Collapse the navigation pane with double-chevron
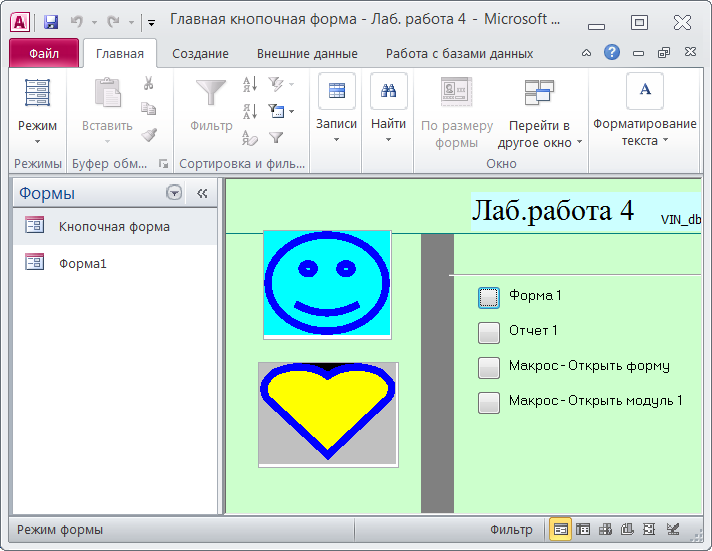 [202, 194]
